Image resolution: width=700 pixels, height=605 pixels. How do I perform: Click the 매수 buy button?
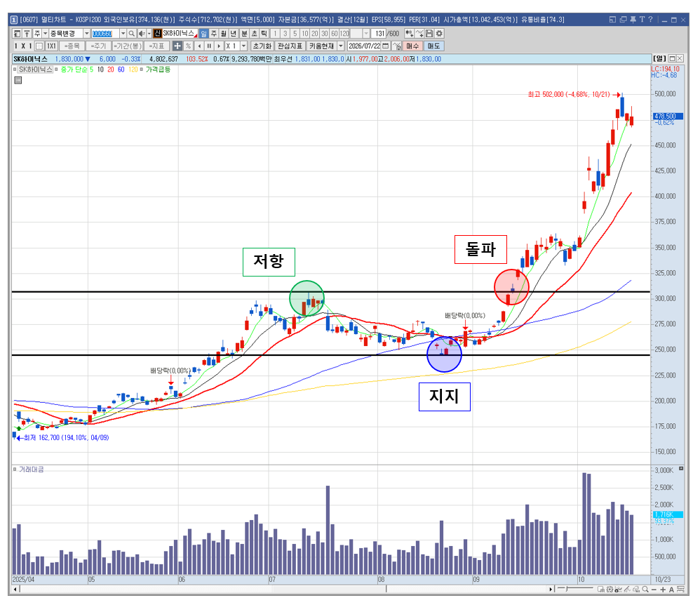click(x=412, y=46)
